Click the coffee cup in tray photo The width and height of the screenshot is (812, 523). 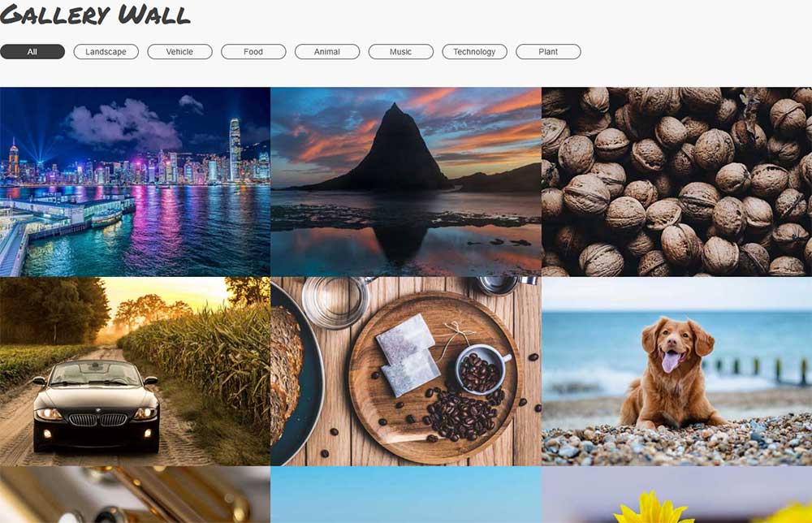pyautogui.click(x=482, y=370)
